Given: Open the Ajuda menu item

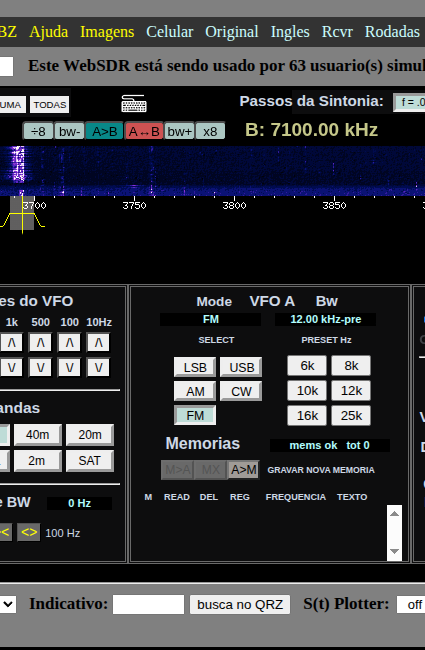Looking at the screenshot, I should point(49,32).
